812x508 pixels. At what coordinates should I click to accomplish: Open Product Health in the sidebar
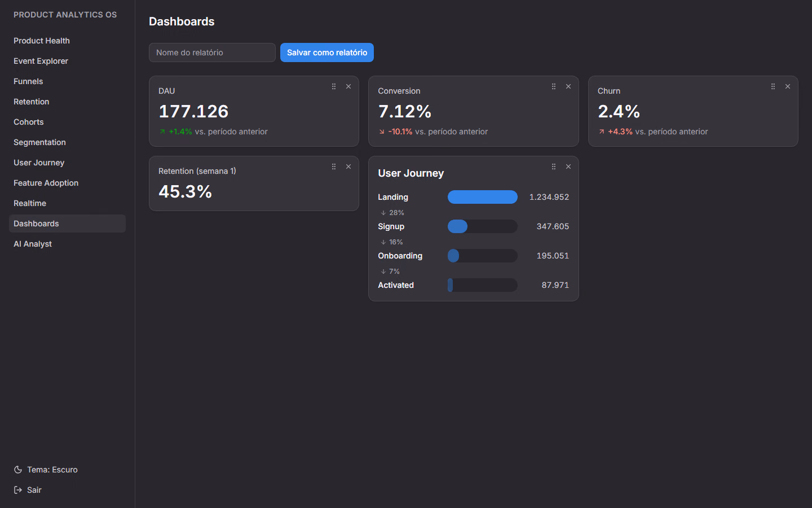tap(67, 41)
